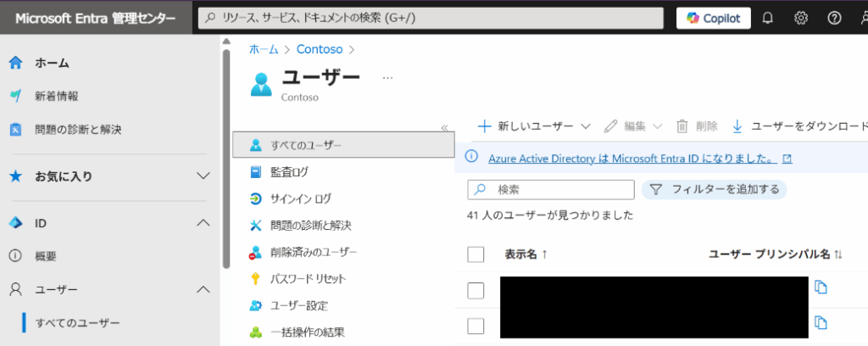Viewport: 868px width, 346px height.
Task: Expand お気に入り section chevron
Action: (x=203, y=176)
